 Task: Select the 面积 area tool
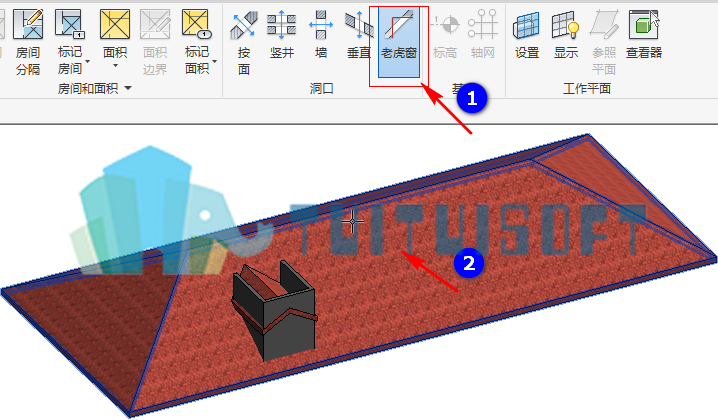[x=115, y=33]
